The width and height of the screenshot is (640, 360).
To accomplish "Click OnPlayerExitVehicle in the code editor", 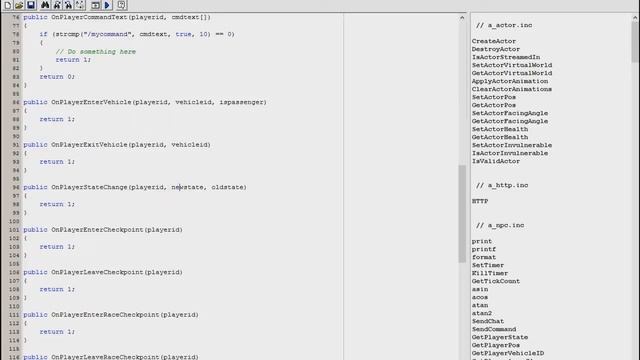I will 89,144.
